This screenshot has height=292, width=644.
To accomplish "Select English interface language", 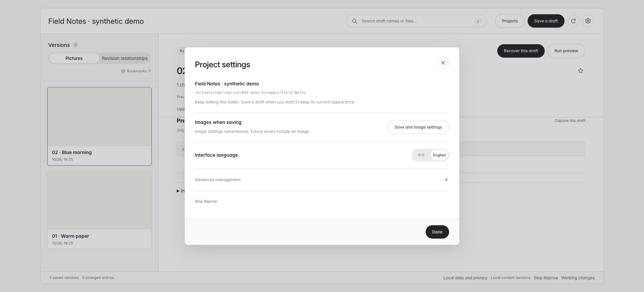I will click(x=439, y=155).
